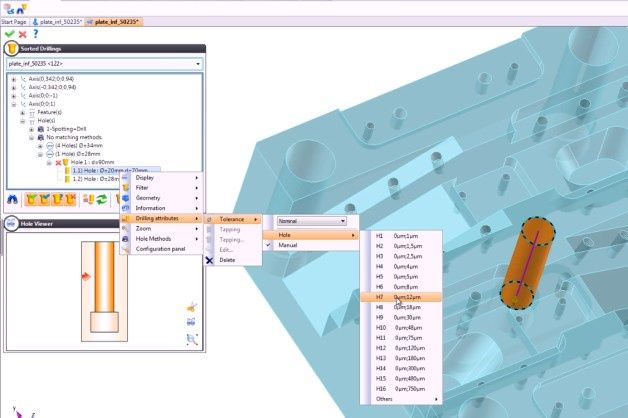
Task: Select H11 tolerance option
Action: (401, 338)
